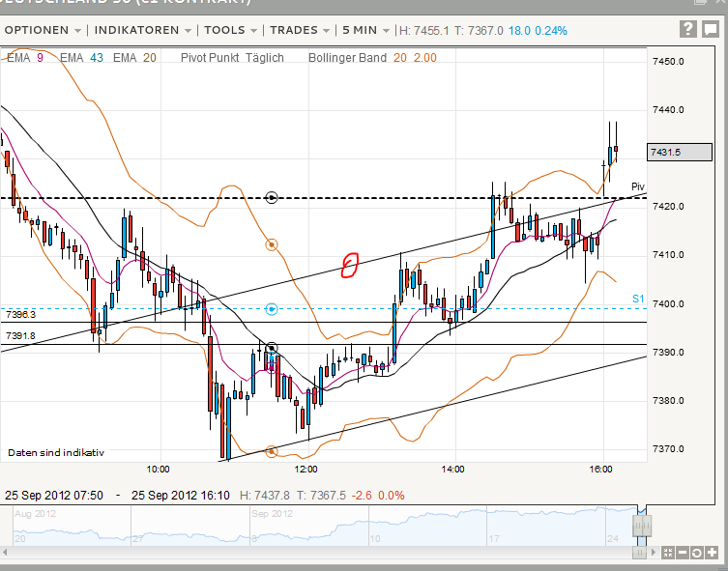The height and width of the screenshot is (571, 728).
Task: Click the scrollbar right arrow
Action: tap(654, 553)
